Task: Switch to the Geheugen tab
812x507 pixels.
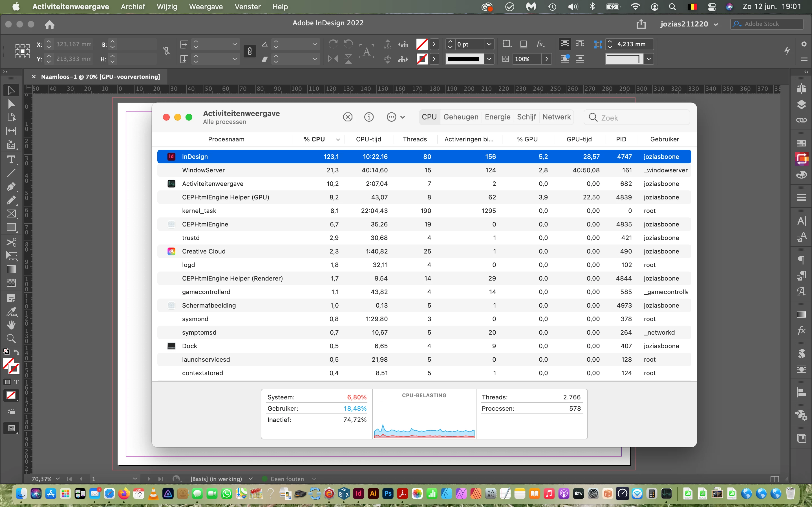Action: tap(461, 117)
